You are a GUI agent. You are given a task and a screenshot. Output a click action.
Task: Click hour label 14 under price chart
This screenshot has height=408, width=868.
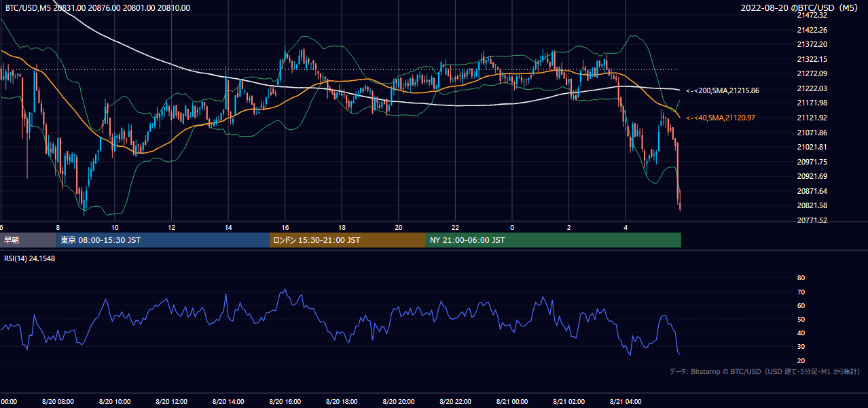(x=228, y=227)
